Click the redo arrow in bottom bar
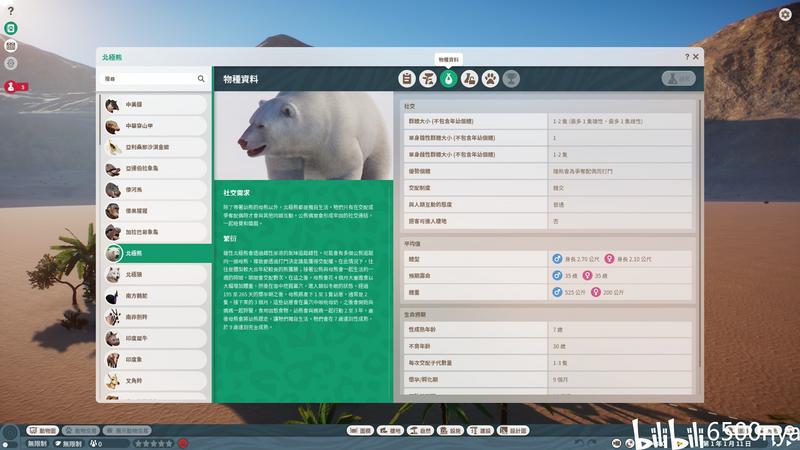Viewport: 800px width, 450px height. [592, 442]
